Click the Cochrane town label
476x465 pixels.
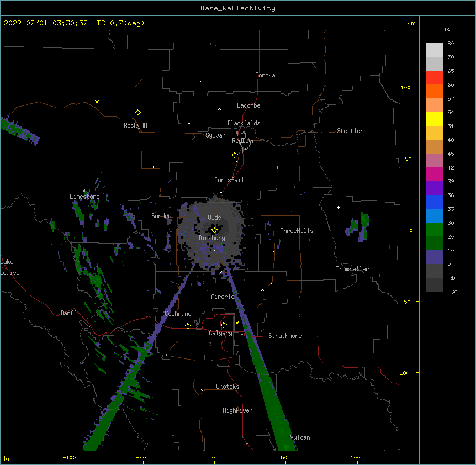point(178,314)
